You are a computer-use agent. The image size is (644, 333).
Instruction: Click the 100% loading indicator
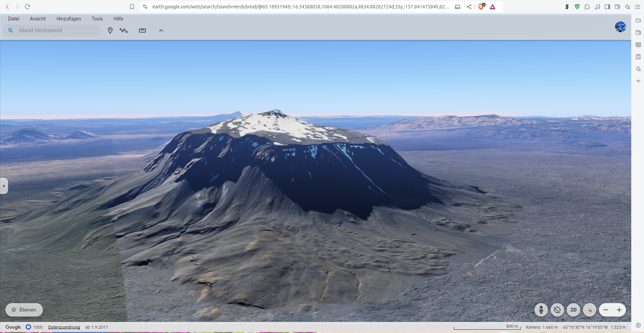[x=35, y=327]
